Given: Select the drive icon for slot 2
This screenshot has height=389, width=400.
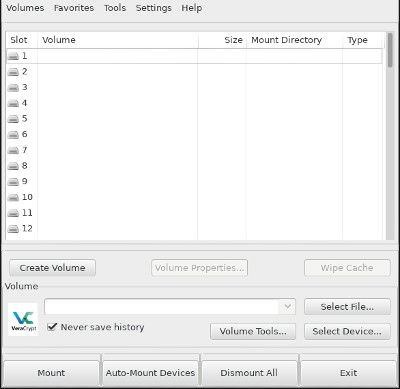Looking at the screenshot, I should (13, 72).
